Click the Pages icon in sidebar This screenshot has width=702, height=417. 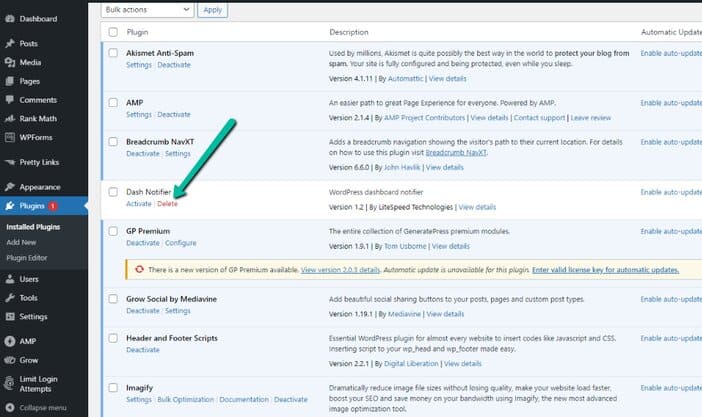tap(10, 81)
